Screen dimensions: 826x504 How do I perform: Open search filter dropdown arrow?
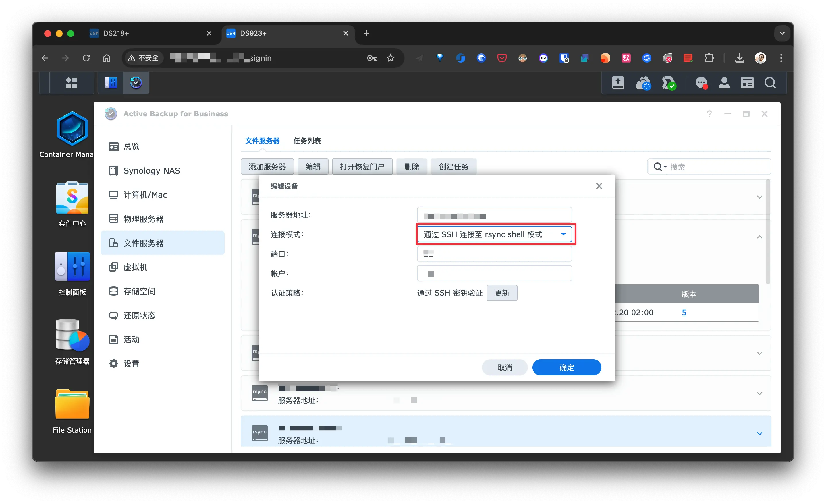pos(665,167)
